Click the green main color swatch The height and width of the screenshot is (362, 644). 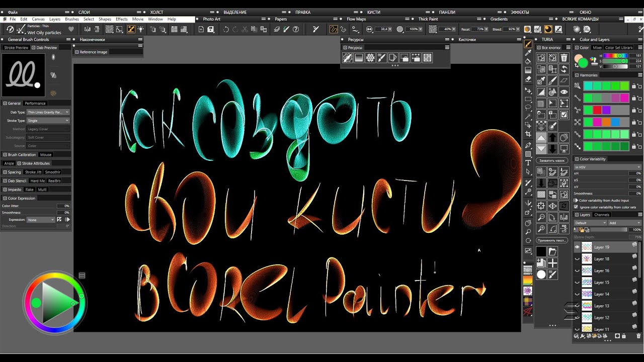coord(583,63)
